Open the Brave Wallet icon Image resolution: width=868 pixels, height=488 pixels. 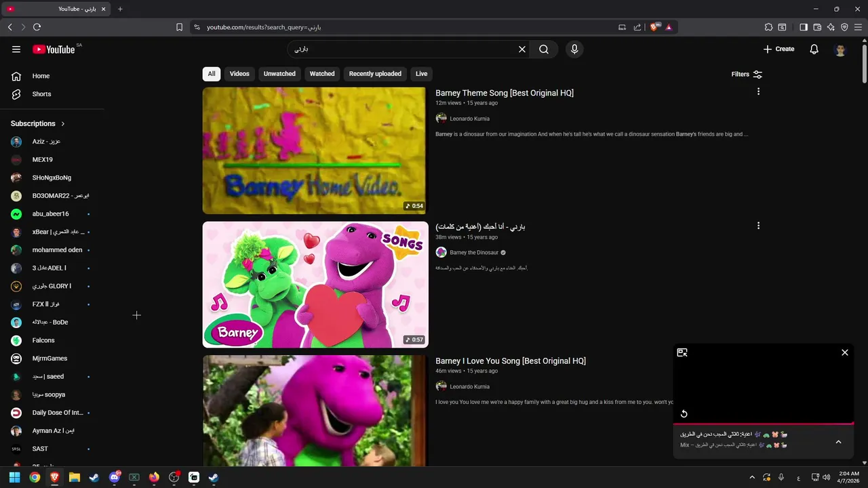click(x=817, y=27)
